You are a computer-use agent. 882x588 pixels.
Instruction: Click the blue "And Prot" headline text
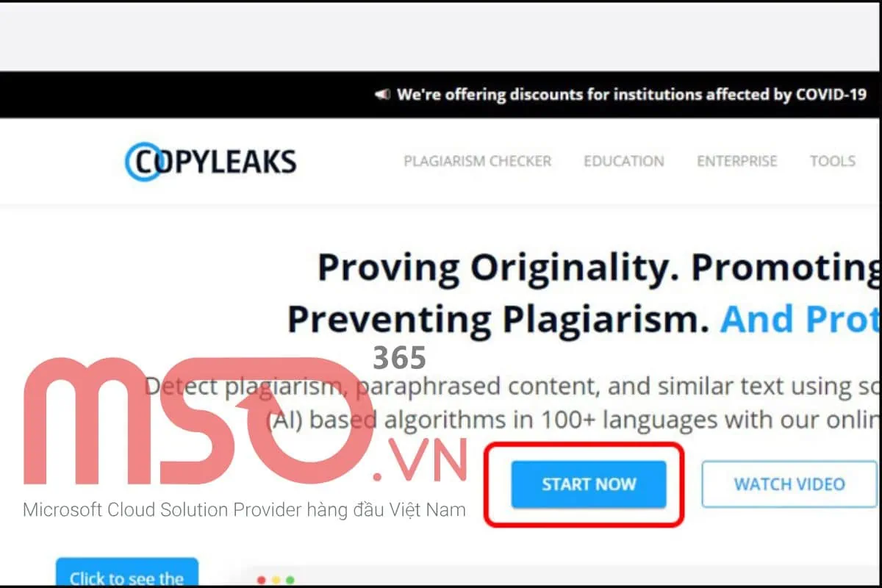coord(800,319)
